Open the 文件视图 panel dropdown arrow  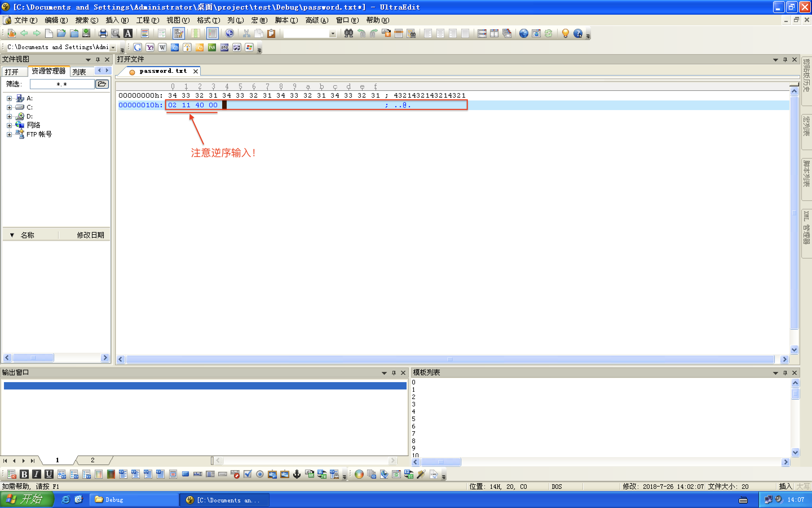(x=88, y=60)
